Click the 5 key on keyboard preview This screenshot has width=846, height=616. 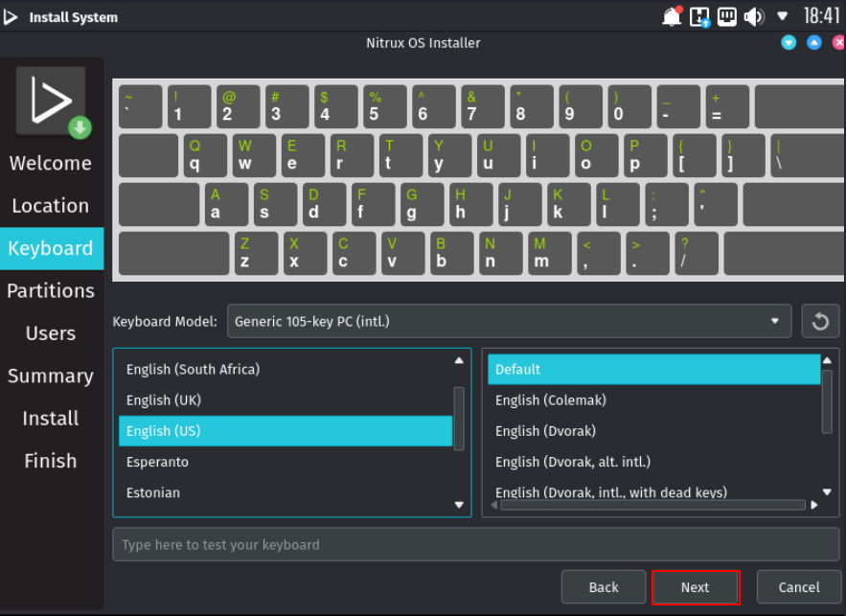point(385,106)
